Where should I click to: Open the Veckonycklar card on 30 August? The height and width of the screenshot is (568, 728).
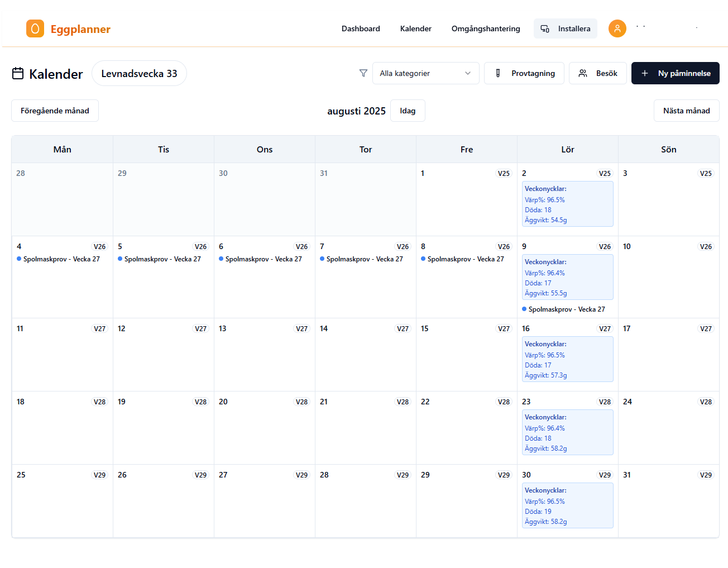click(568, 505)
